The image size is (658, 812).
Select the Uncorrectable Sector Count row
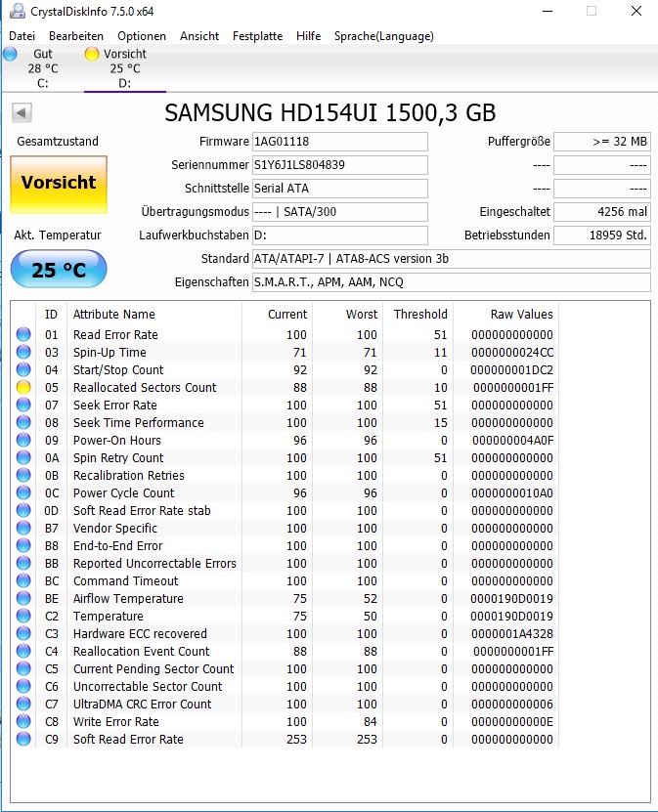coord(285,686)
